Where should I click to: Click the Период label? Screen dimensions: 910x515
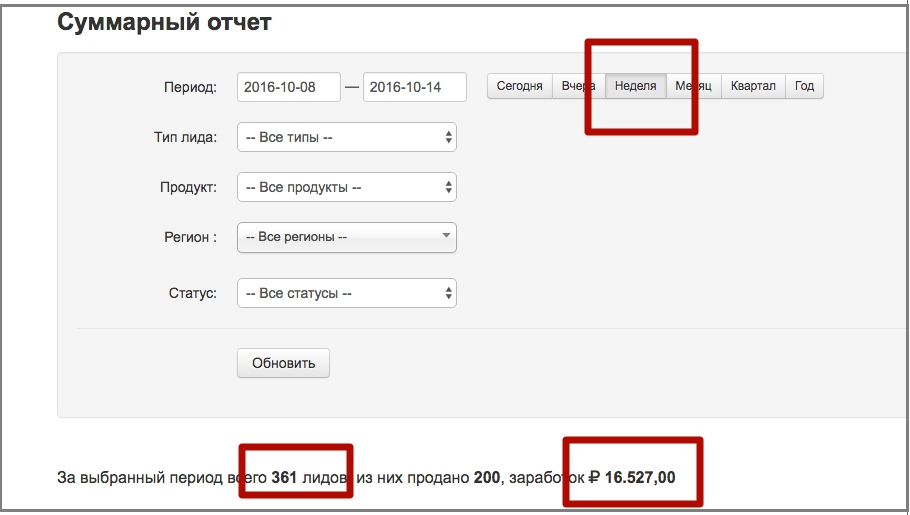pos(190,87)
